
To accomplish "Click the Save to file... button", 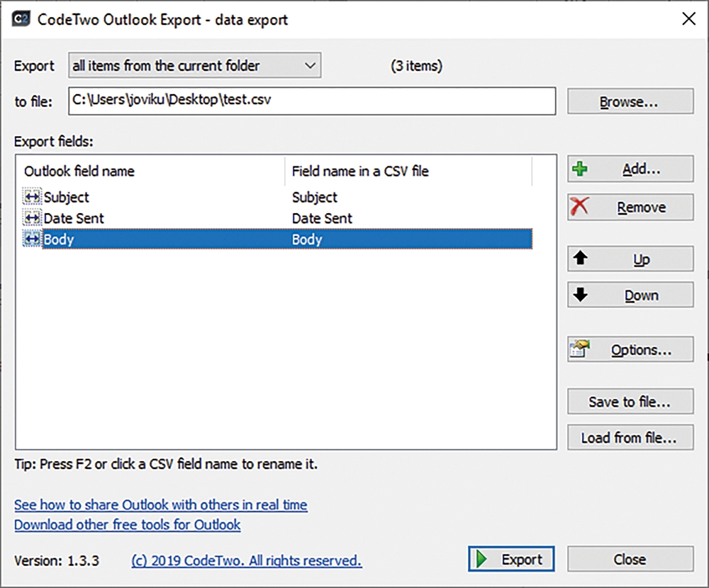I will [x=630, y=402].
